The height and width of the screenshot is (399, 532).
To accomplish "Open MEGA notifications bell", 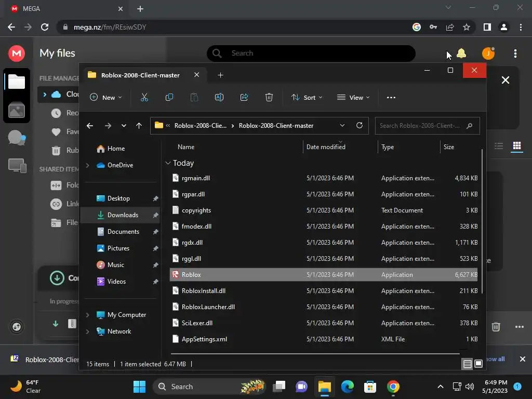I will coord(461,54).
